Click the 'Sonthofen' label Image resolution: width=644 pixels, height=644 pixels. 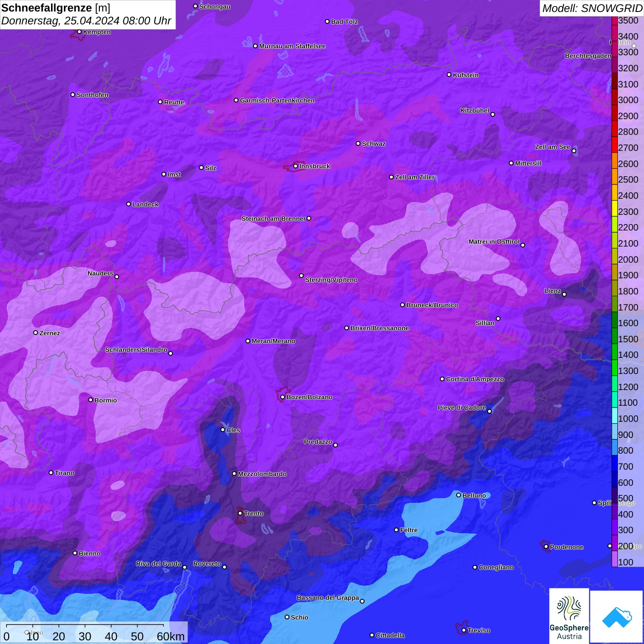(92, 95)
